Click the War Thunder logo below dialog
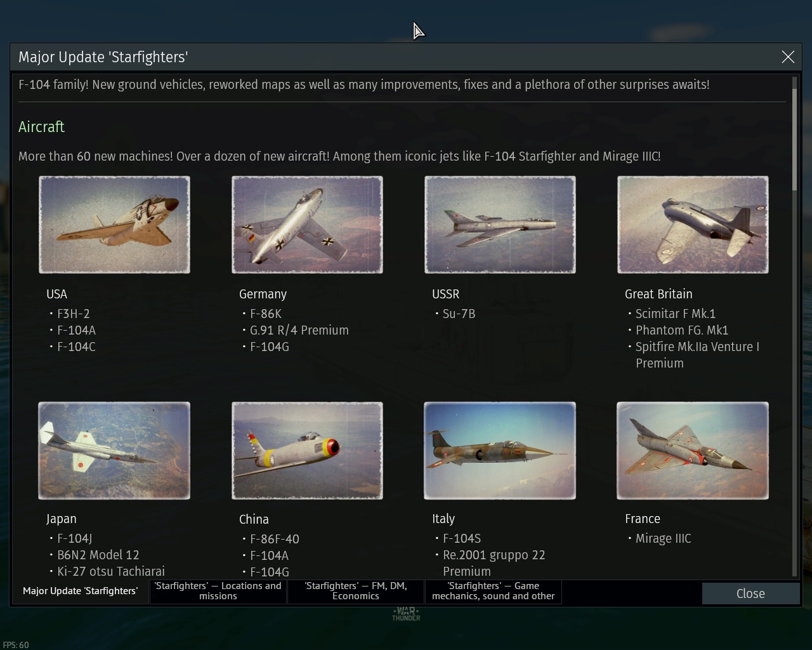This screenshot has height=650, width=812. tap(406, 614)
